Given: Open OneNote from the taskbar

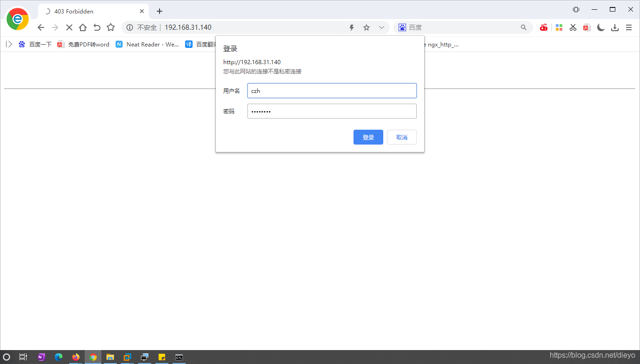Looking at the screenshot, I should [x=41, y=357].
